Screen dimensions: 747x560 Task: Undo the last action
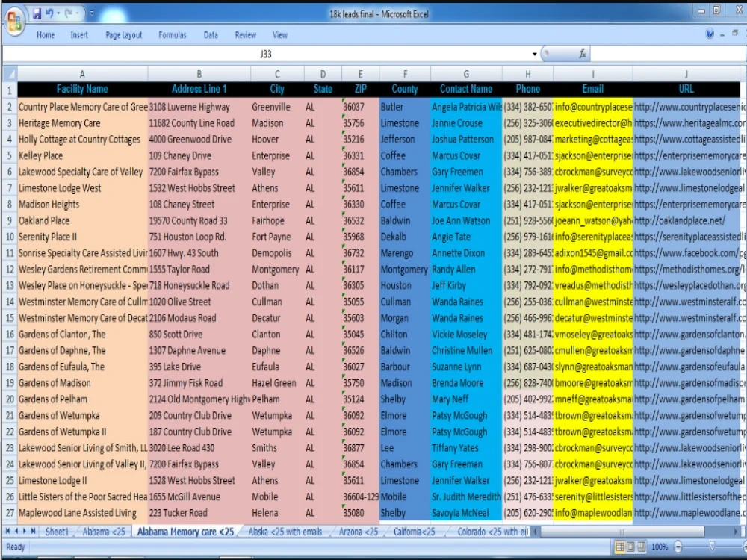point(49,13)
